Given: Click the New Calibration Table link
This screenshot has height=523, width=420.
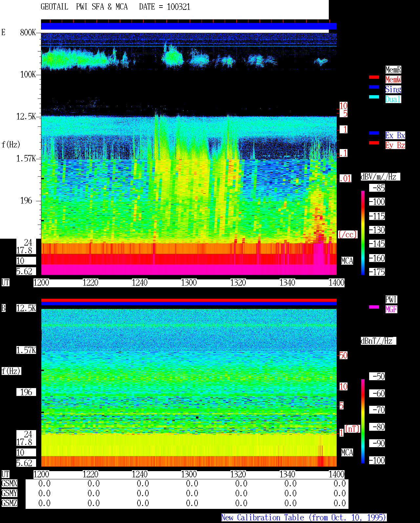Looking at the screenshot, I should [x=304, y=518].
